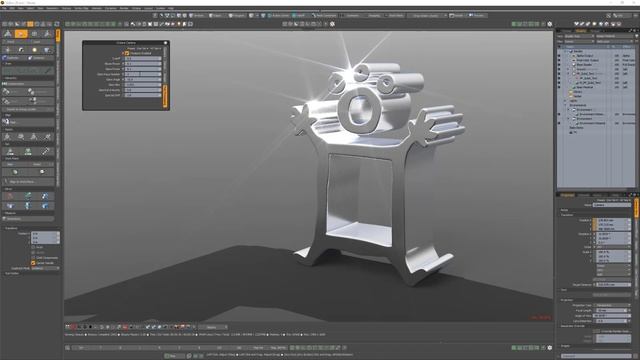The width and height of the screenshot is (640, 360).
Task: Open the first dropdown in shader tree header
Action: click(x=579, y=36)
